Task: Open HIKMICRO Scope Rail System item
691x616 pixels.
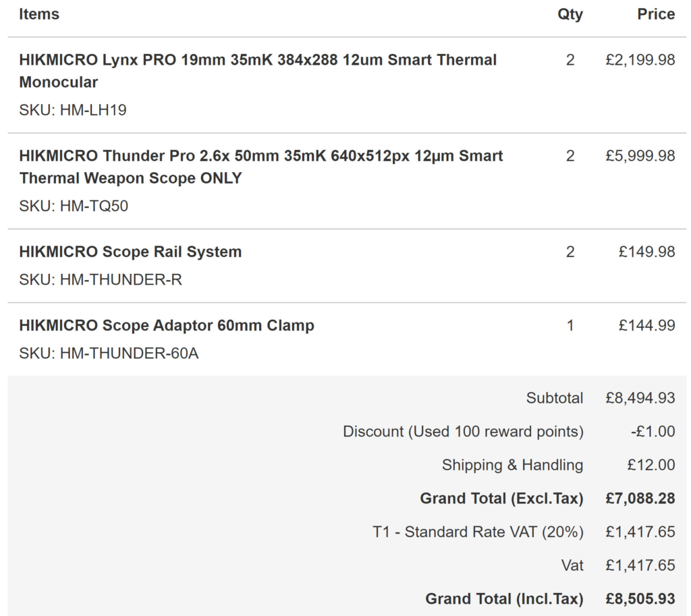Action: [x=130, y=252]
